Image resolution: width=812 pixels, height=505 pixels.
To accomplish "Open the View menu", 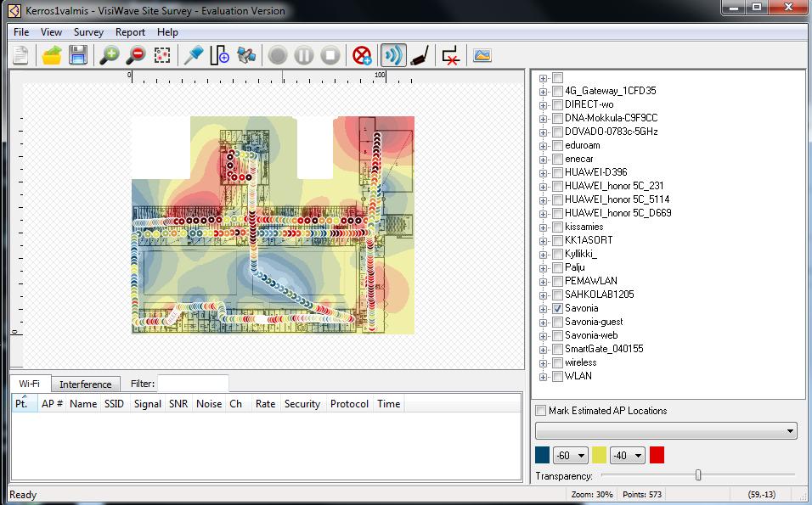I will 51,32.
